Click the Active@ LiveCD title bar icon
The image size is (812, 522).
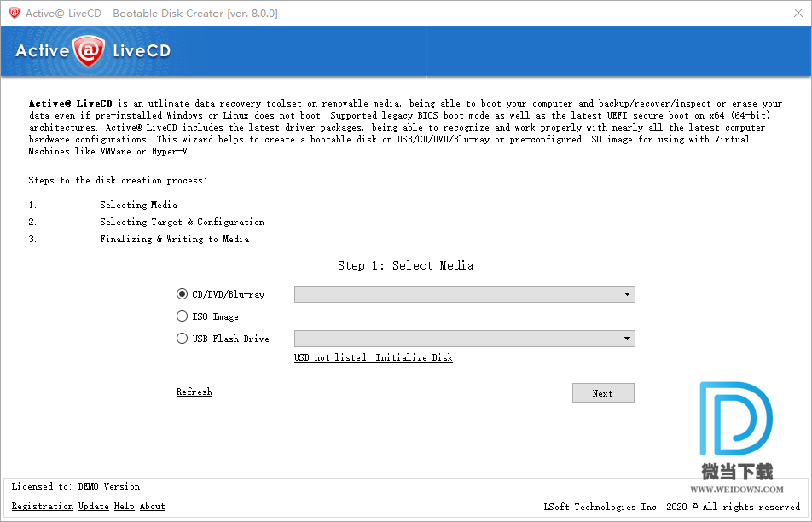tap(14, 13)
